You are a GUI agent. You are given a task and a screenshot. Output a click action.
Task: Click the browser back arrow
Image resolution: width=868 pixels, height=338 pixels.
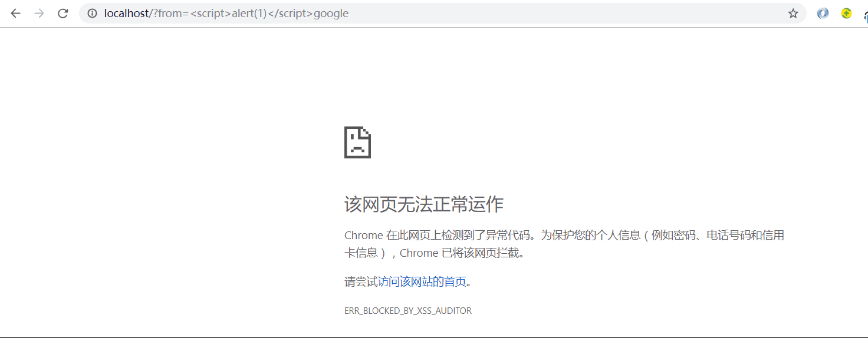[x=15, y=13]
